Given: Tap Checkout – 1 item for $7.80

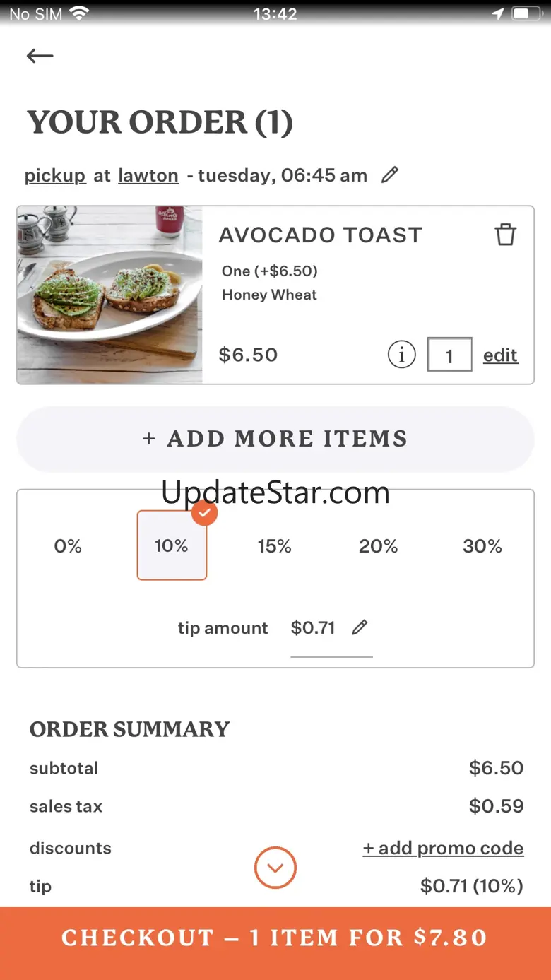Looking at the screenshot, I should tap(275, 938).
